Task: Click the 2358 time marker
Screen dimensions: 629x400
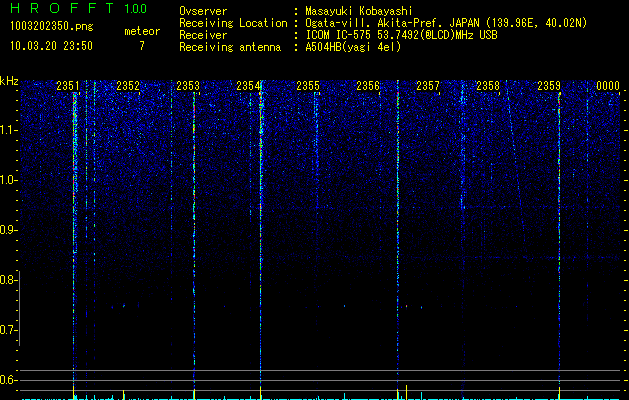Action: 488,86
